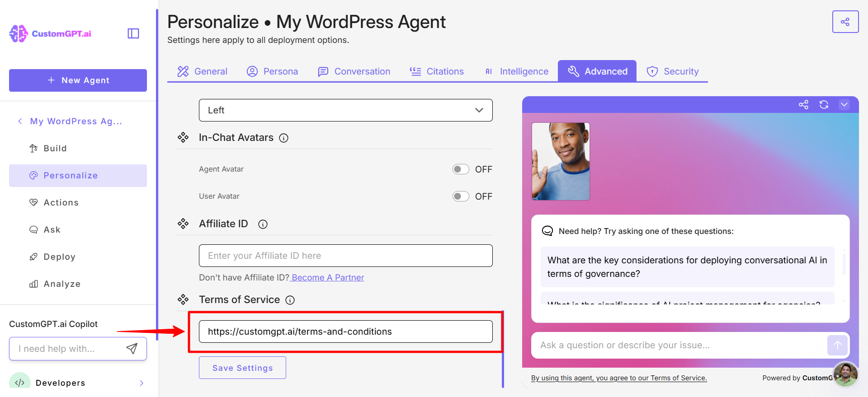Click In-Chat Avatars section icon
The width and height of the screenshot is (868, 397).
click(183, 137)
